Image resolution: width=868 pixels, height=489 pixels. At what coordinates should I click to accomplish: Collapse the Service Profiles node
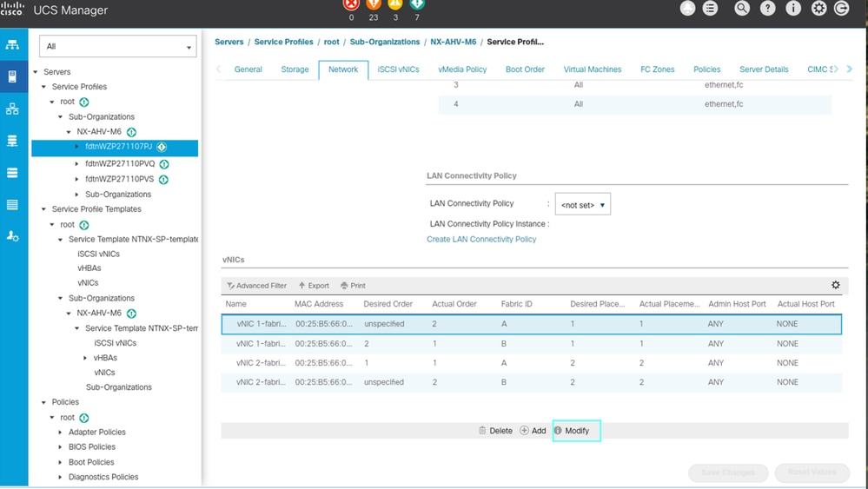point(43,87)
